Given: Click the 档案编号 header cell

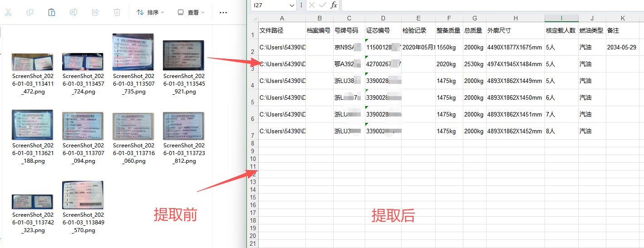Looking at the screenshot, I should pyautogui.click(x=319, y=30).
